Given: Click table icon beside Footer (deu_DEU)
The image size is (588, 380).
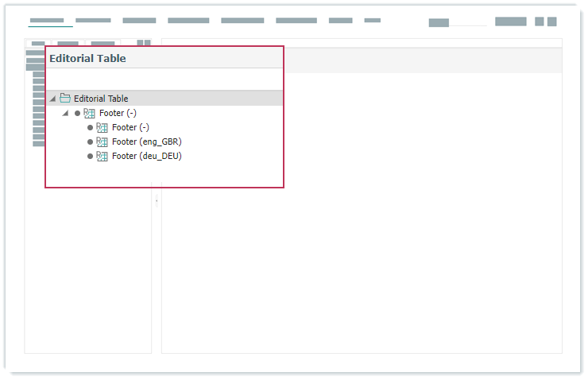Looking at the screenshot, I should [x=102, y=157].
